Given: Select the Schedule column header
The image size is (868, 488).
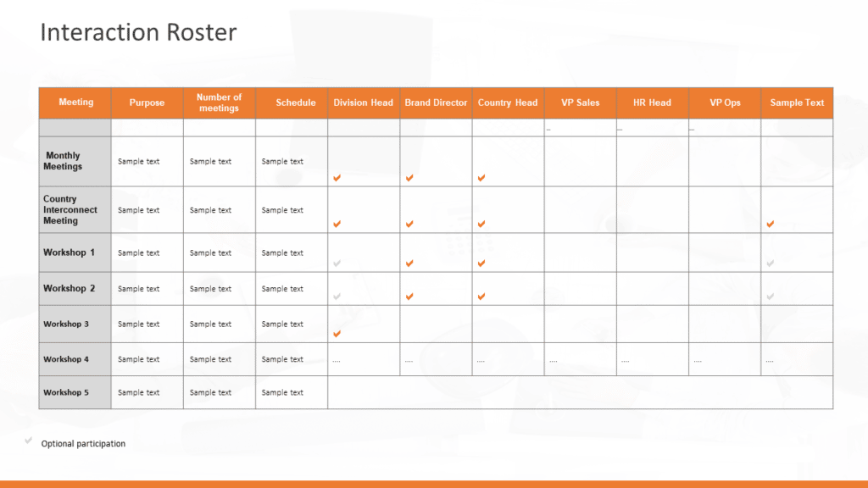Looking at the screenshot, I should [x=295, y=103].
